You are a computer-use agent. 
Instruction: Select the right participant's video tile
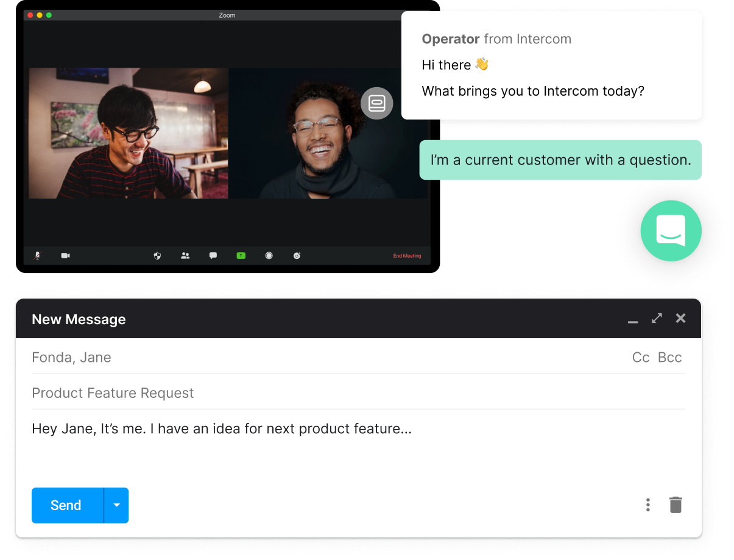coord(329,133)
